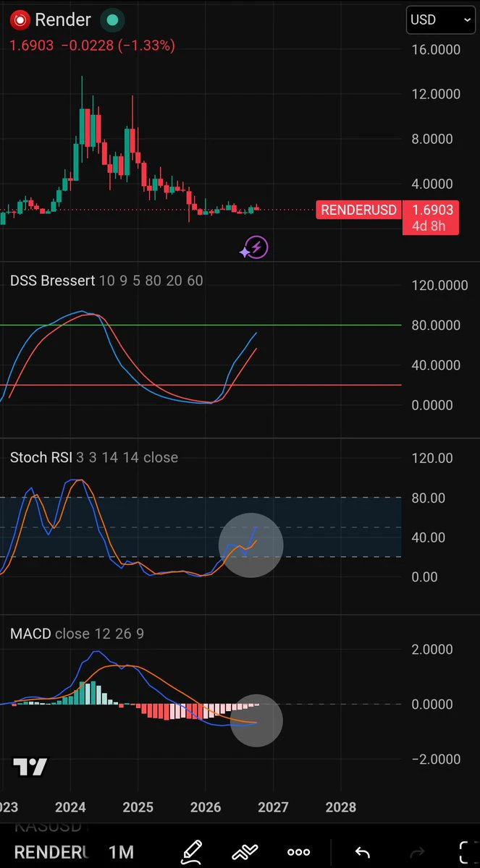
Task: Redo the chart action
Action: (x=417, y=852)
